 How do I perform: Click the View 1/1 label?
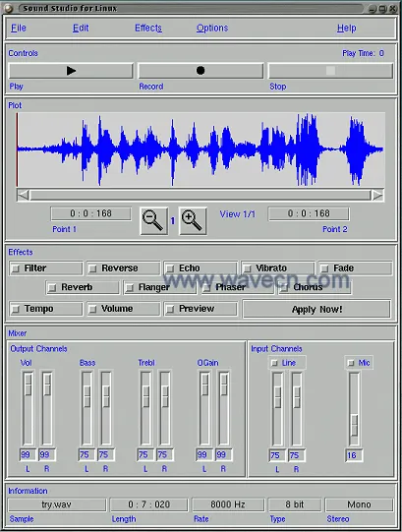(238, 214)
